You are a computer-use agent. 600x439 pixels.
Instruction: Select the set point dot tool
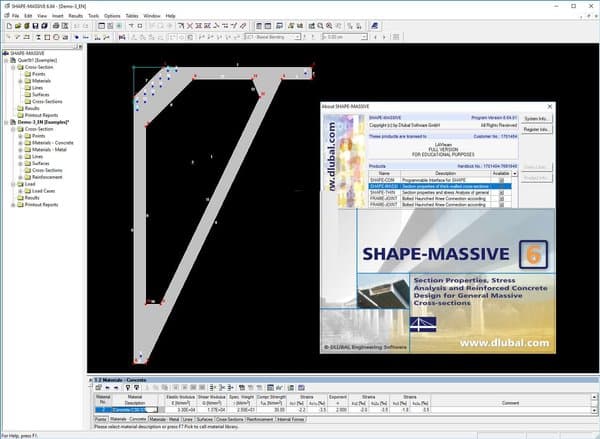click(77, 37)
